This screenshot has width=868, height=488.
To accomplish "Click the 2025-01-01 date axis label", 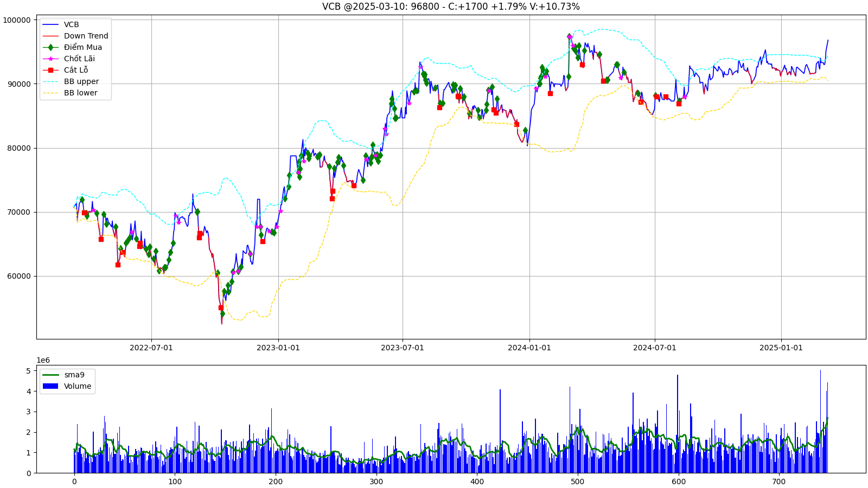I will click(x=781, y=348).
